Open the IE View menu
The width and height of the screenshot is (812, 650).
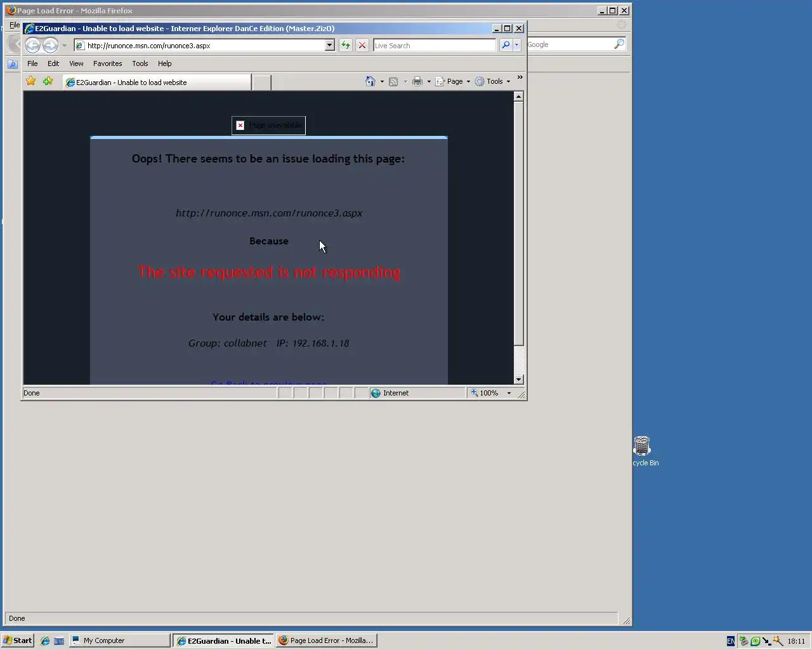coord(76,63)
